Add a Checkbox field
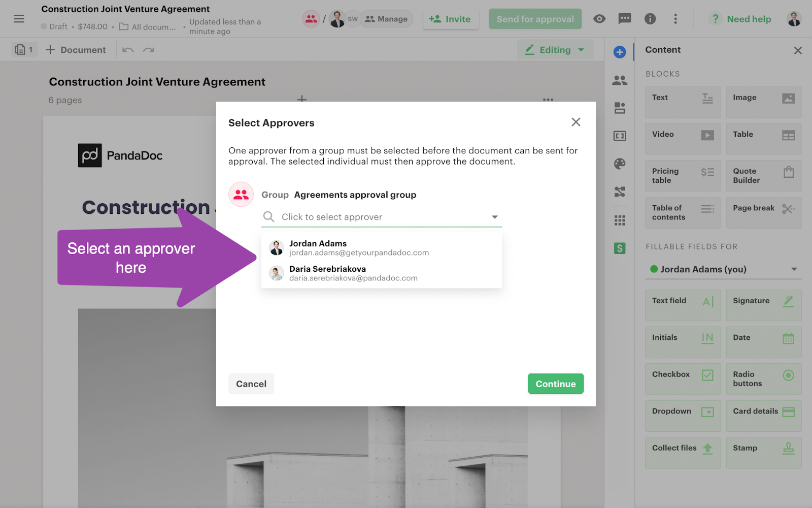Image resolution: width=812 pixels, height=508 pixels. 683,379
